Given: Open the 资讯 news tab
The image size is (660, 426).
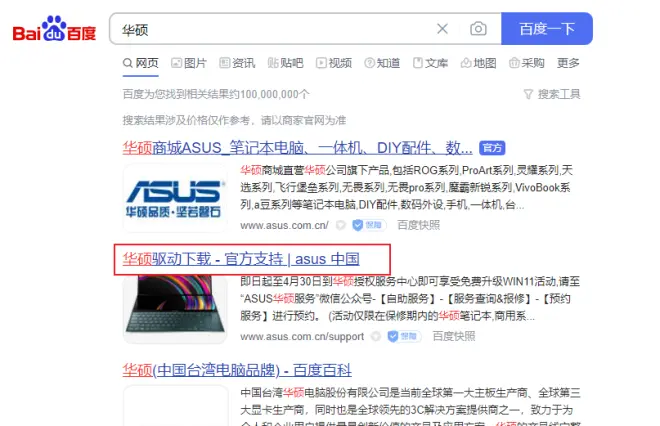Looking at the screenshot, I should 237,63.
